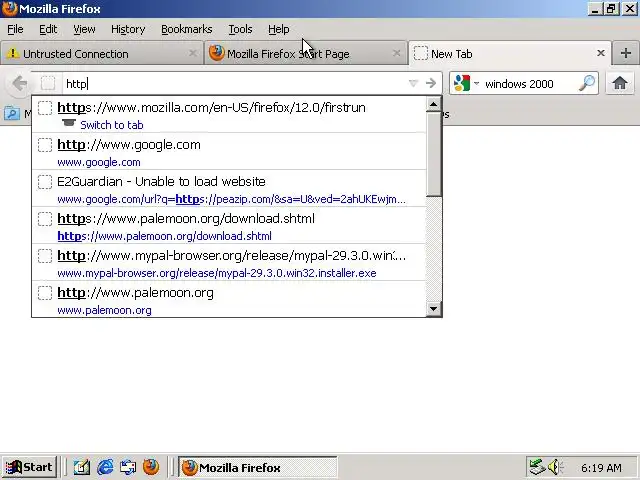Screen dimensions: 640x480
Task: Click the suggestion list scrollbar thumb
Action: coord(433,154)
